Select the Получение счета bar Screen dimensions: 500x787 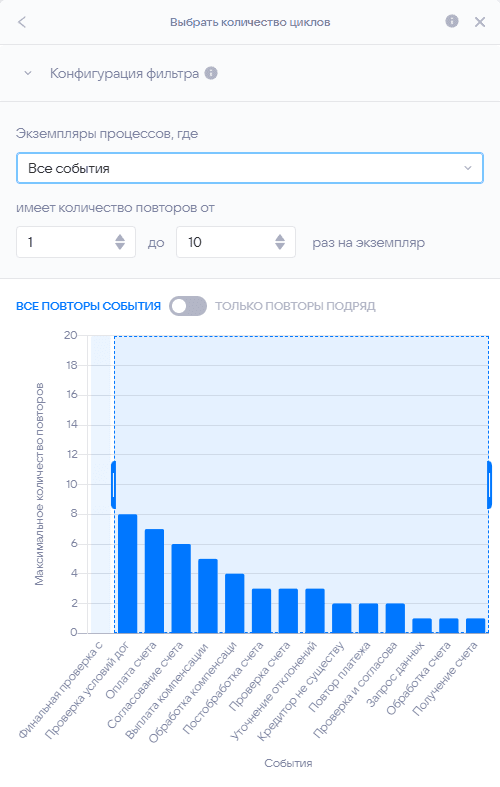475,626
